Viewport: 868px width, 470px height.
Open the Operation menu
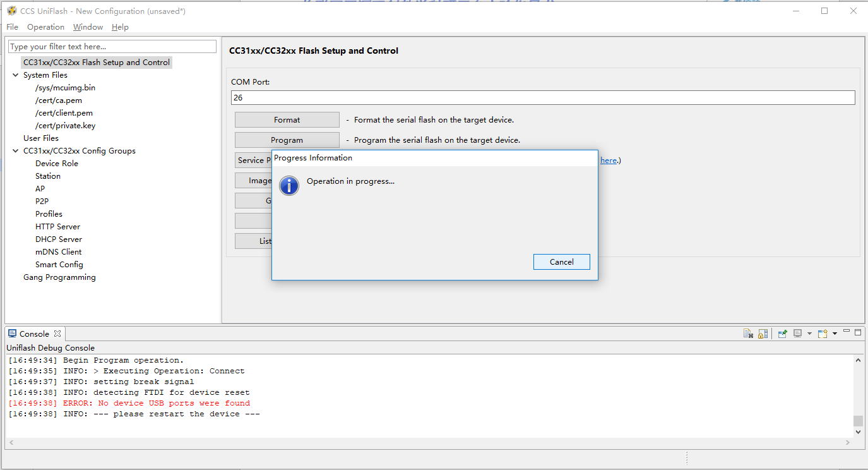tap(45, 27)
